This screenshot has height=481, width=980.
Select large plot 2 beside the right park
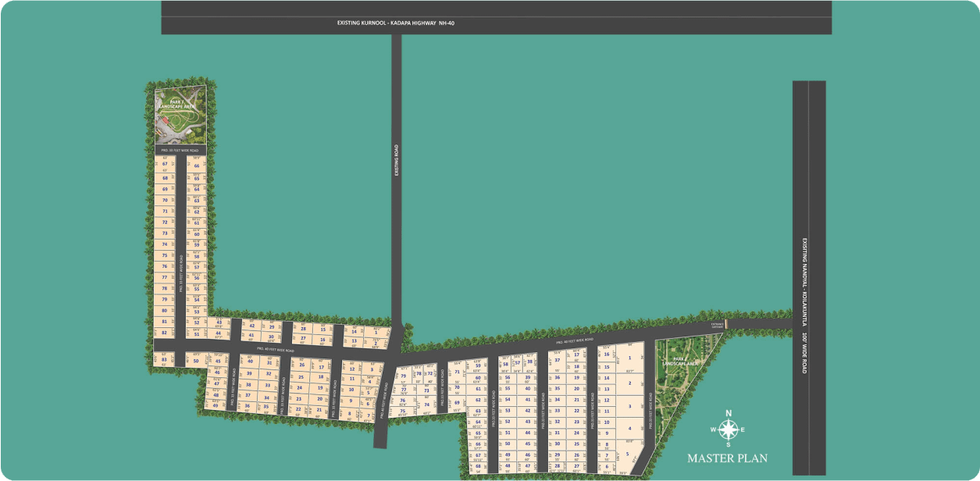pos(629,383)
